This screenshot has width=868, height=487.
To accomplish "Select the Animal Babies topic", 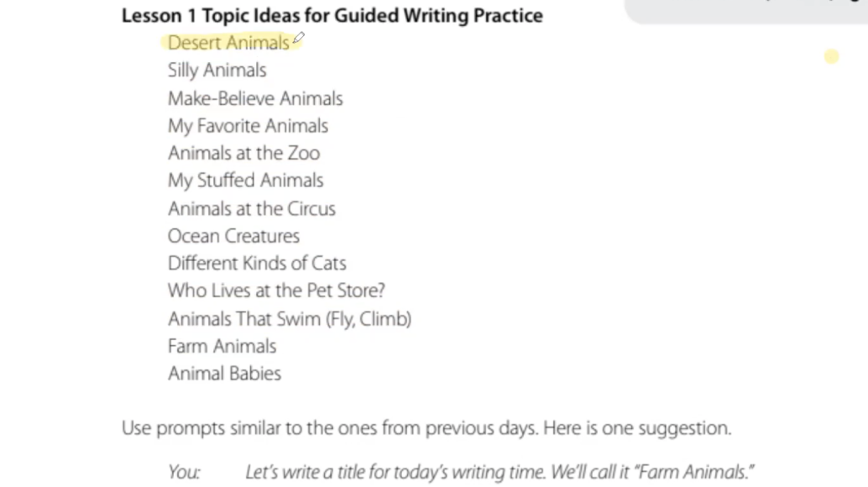I will pyautogui.click(x=224, y=374).
